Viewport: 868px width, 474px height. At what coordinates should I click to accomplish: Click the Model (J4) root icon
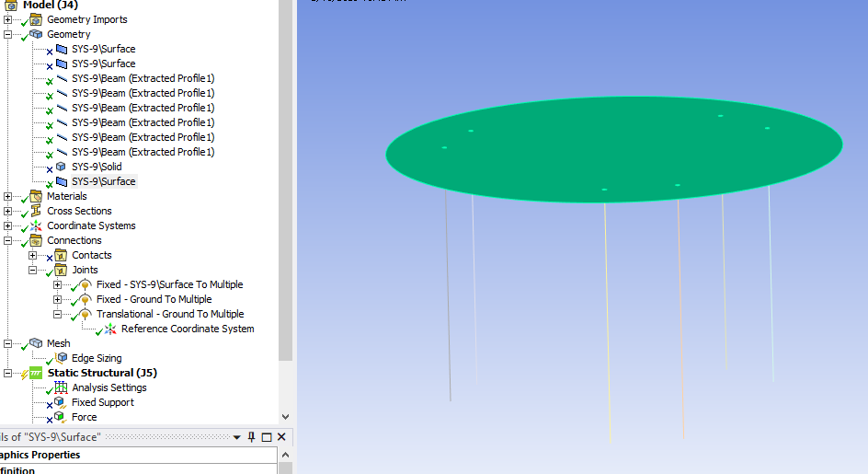tap(11, 6)
